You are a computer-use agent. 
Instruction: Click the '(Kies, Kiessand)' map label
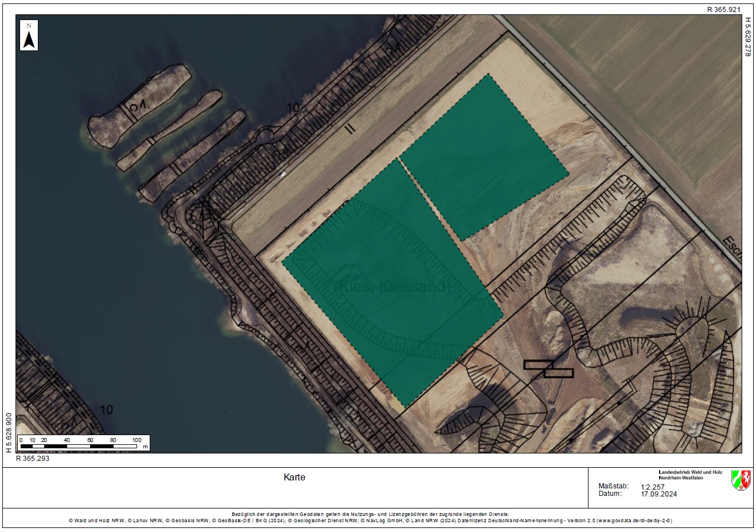coord(393,286)
